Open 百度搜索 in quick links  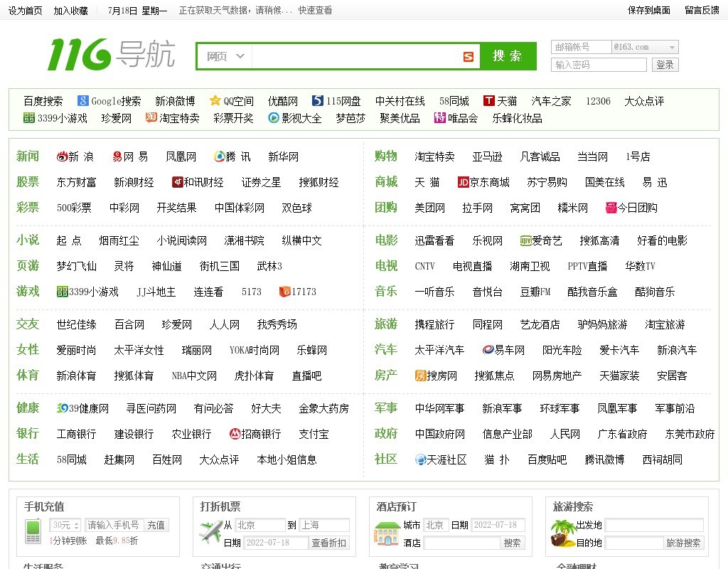(x=43, y=101)
